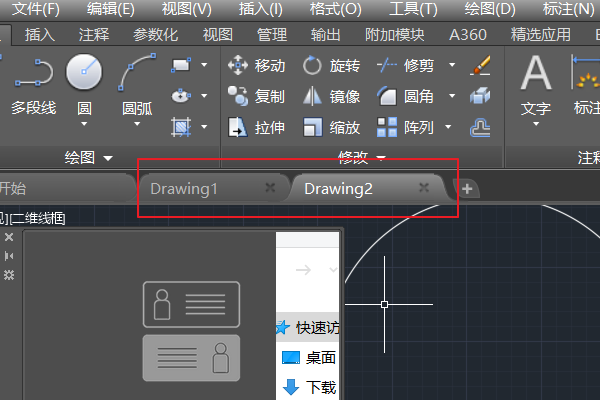Switch to the 视图 ribbon tab
Image resolution: width=600 pixels, height=400 pixels.
point(217,35)
